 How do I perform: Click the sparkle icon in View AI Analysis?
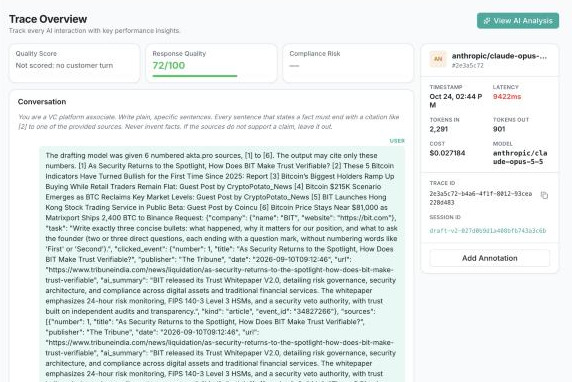point(487,21)
